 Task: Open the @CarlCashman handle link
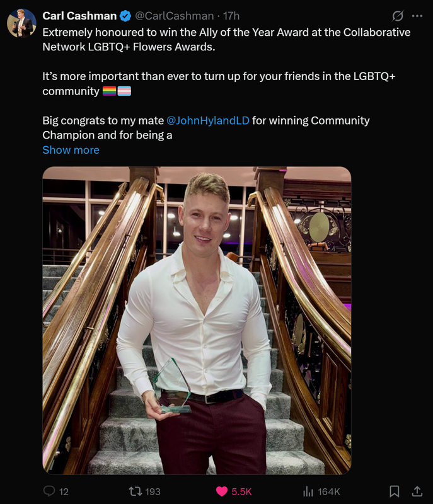coord(174,16)
